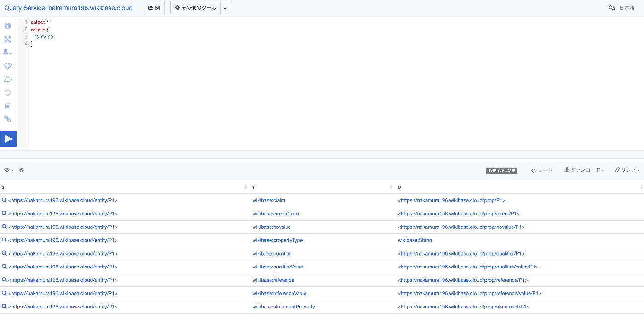Switch language via 日本語 selector
The image size is (644, 314).
point(626,8)
